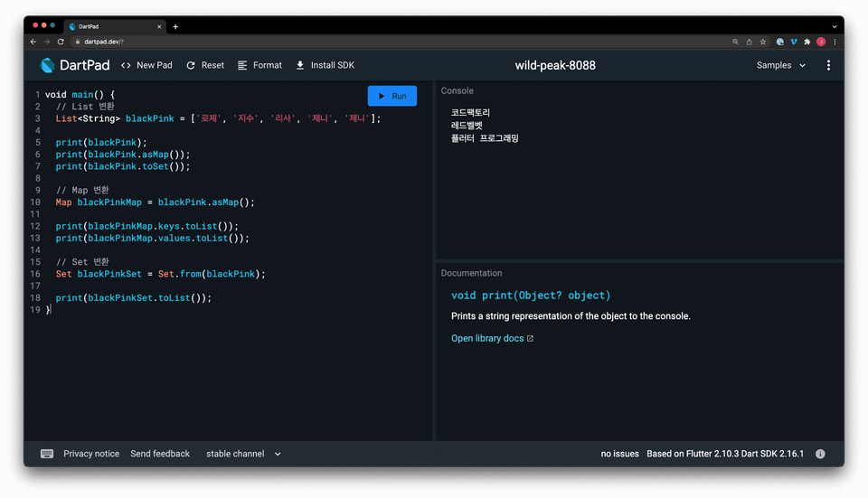Bookmark this page with star icon
The width and height of the screenshot is (868, 498).
pyautogui.click(x=762, y=42)
